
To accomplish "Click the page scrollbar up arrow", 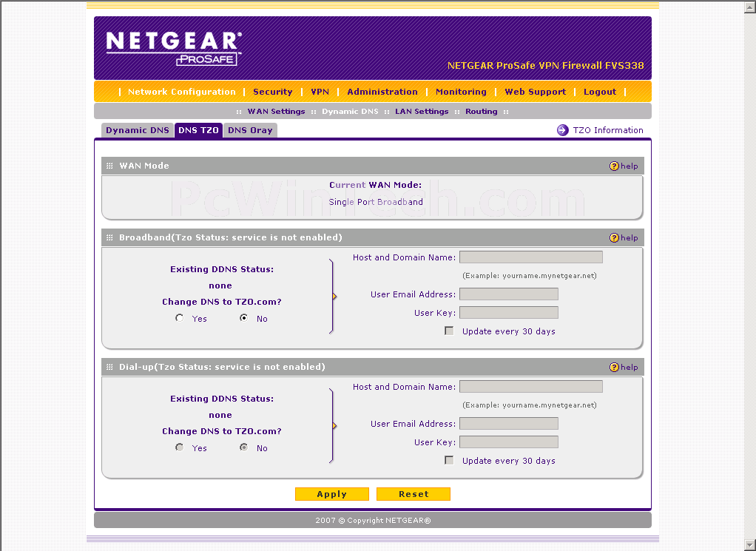I will pos(750,7).
